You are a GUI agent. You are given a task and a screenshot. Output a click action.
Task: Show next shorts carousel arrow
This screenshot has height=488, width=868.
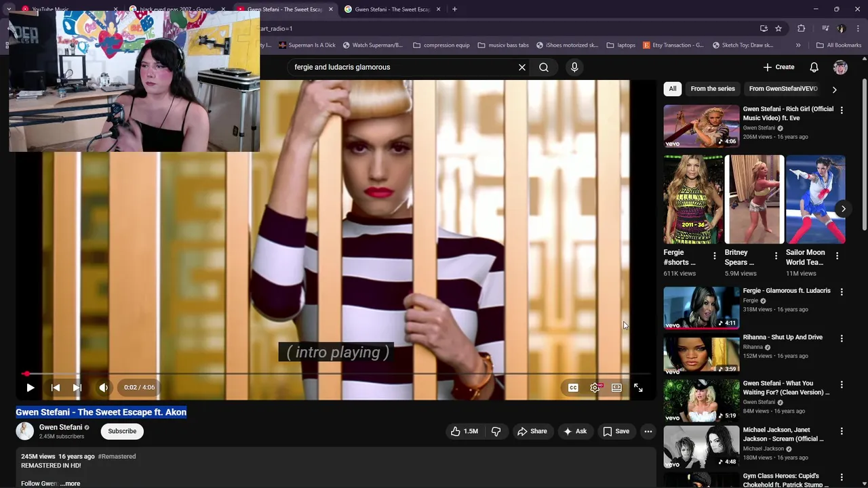(x=843, y=209)
